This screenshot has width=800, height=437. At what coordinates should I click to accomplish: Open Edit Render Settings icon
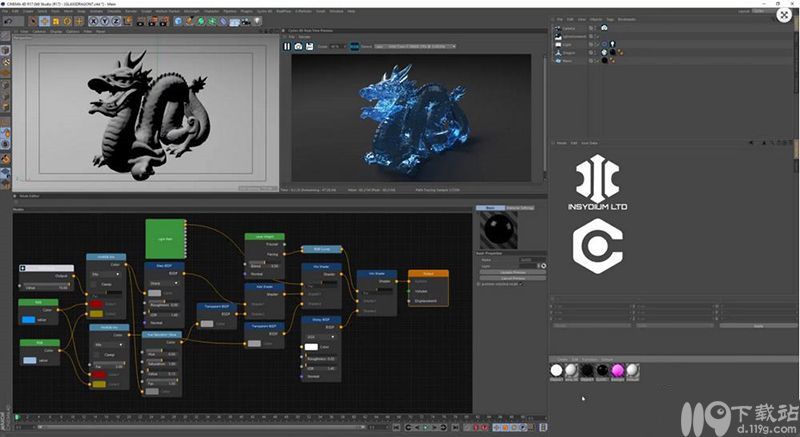164,21
